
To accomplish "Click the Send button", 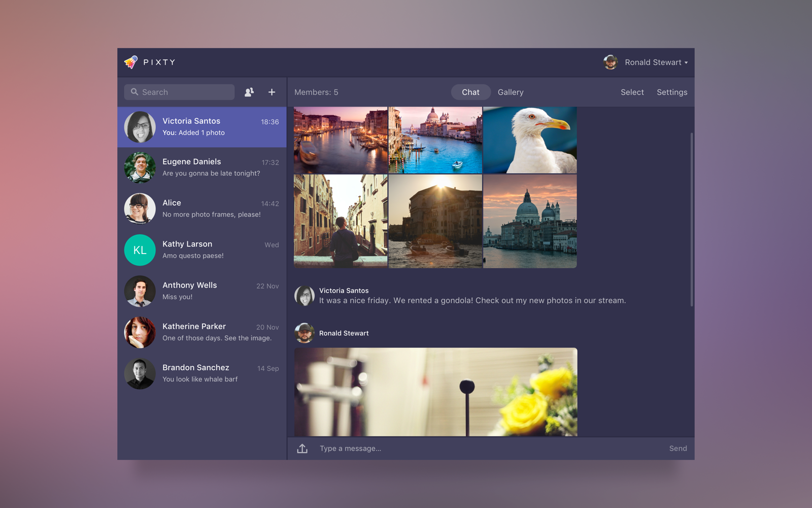I will [x=678, y=448].
